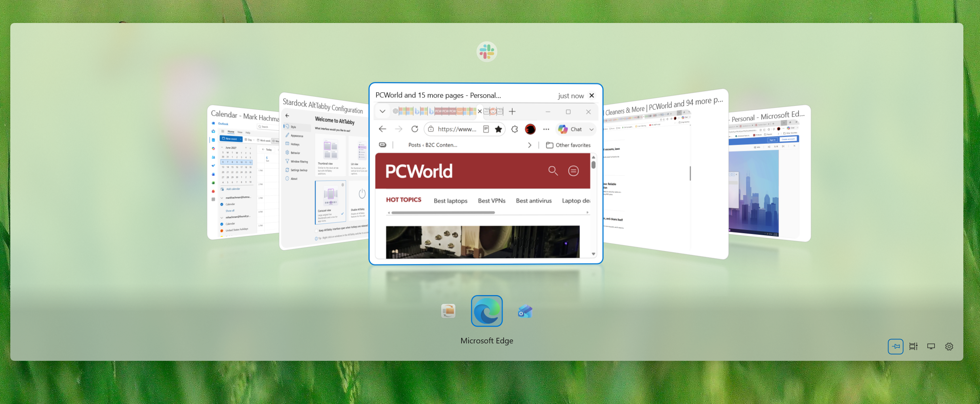Screen dimensions: 980x404
Task: Open the Copilot Chat button
Action: pos(570,129)
